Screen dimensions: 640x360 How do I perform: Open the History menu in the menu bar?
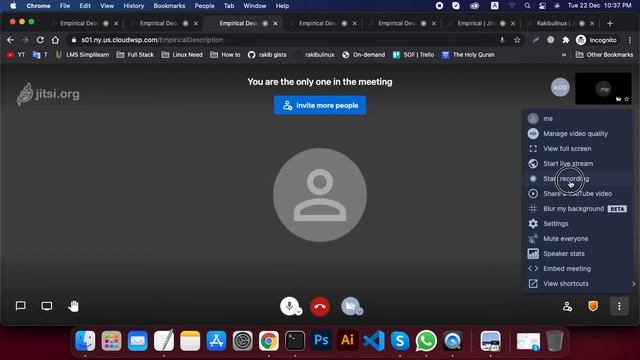[133, 6]
